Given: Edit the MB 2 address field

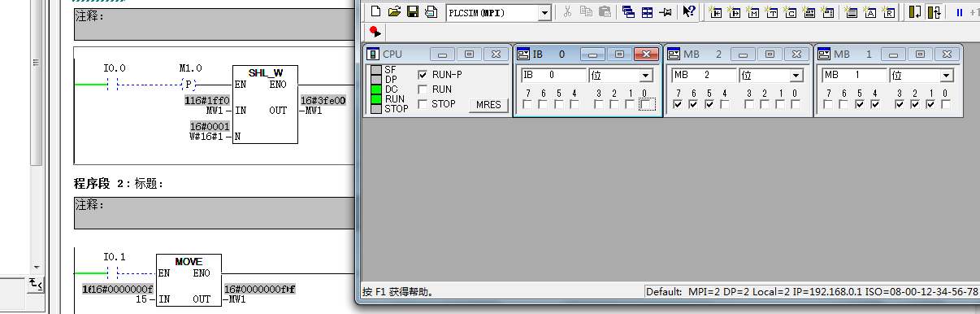Looking at the screenshot, I should [704, 76].
